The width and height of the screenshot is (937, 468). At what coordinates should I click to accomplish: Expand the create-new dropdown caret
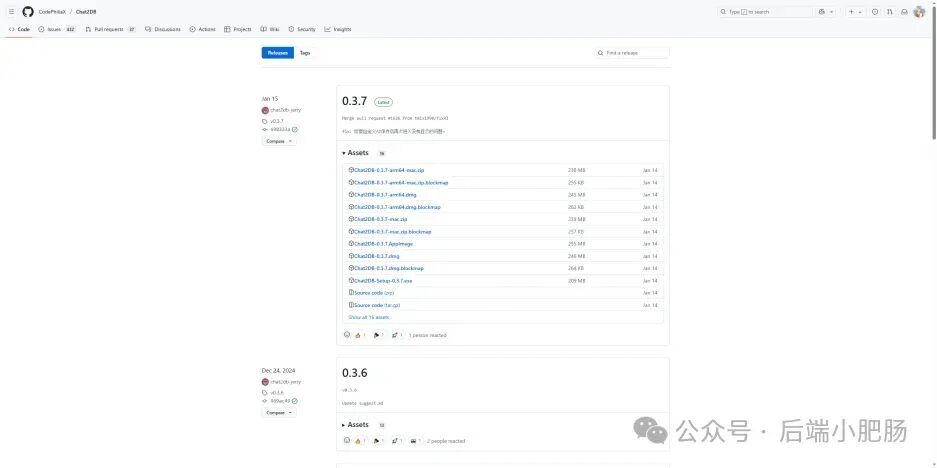coord(860,12)
